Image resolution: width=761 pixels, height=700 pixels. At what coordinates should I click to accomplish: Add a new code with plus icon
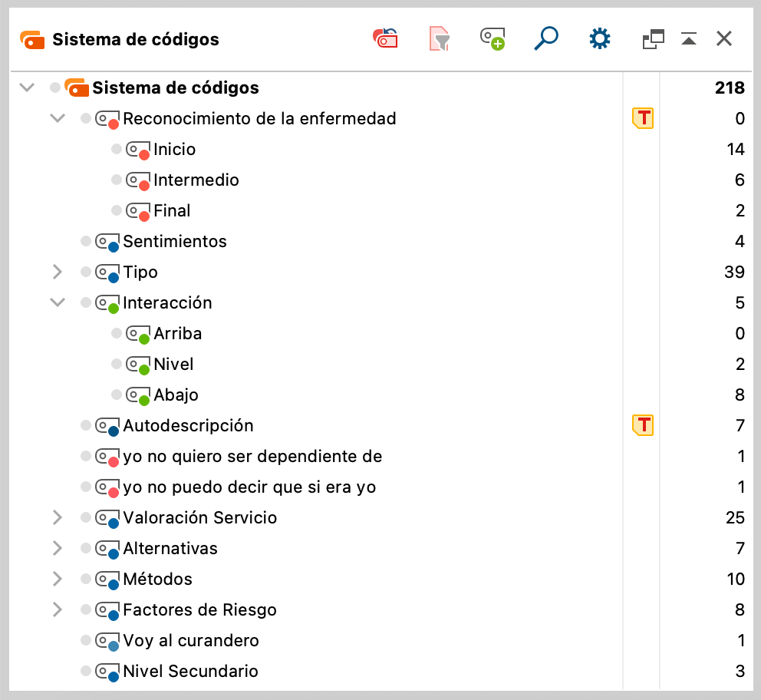click(x=493, y=38)
